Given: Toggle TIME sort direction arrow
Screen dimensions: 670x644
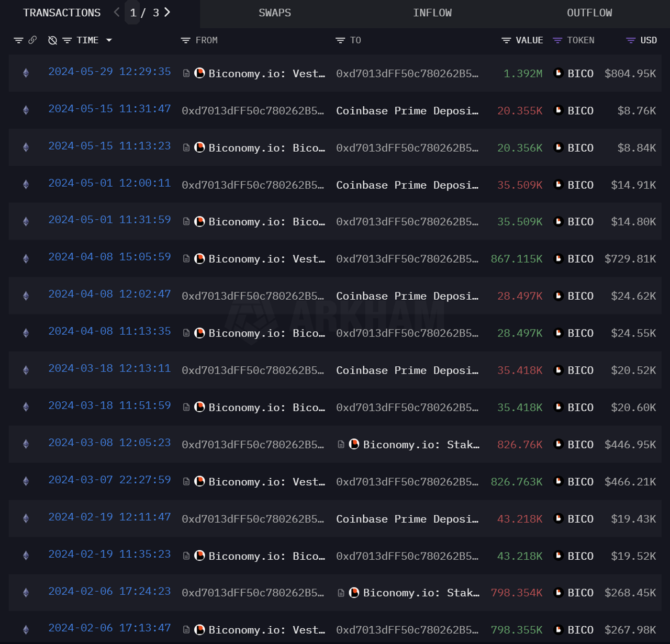Looking at the screenshot, I should pyautogui.click(x=109, y=40).
